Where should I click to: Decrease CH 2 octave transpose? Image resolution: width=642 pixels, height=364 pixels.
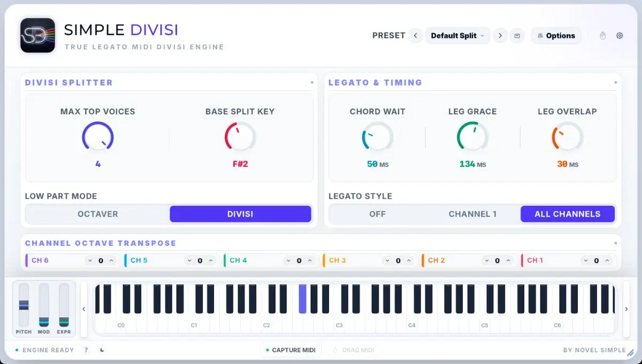tap(486, 261)
